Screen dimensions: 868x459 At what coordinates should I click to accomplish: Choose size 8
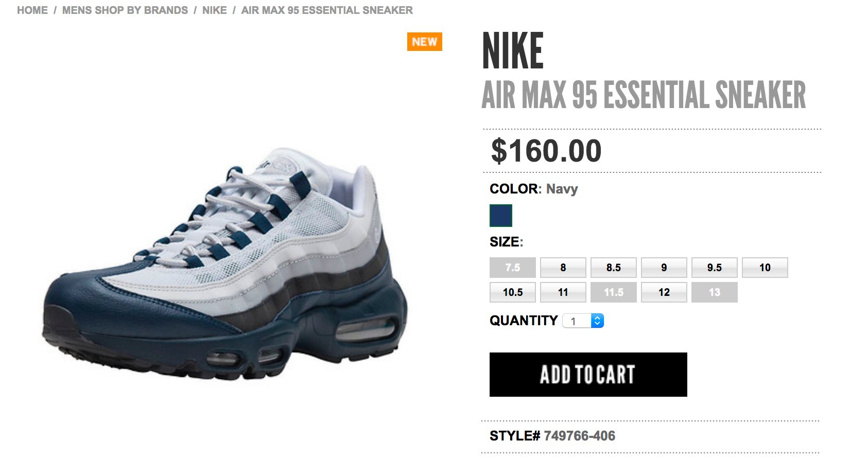[x=563, y=268]
